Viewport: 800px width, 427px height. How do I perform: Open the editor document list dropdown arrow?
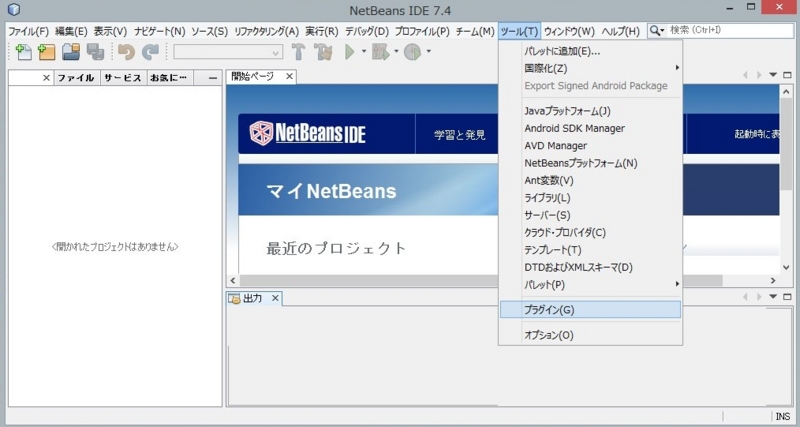(773, 75)
